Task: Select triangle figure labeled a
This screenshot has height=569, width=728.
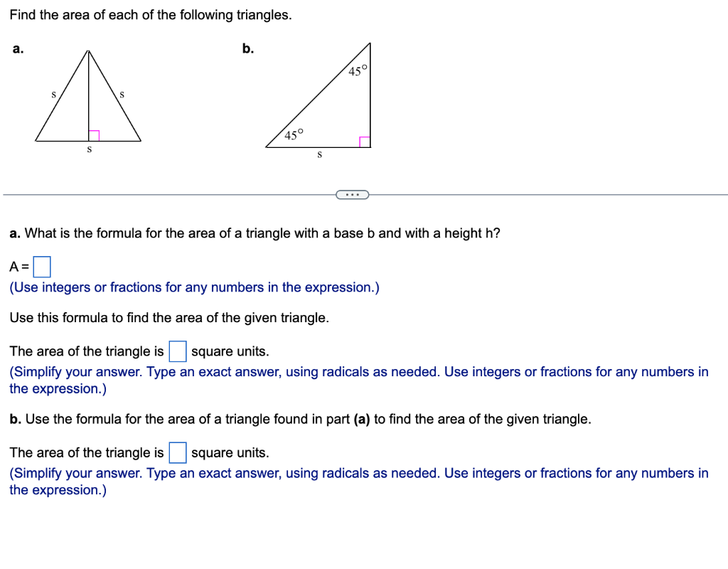Action: 89,100
